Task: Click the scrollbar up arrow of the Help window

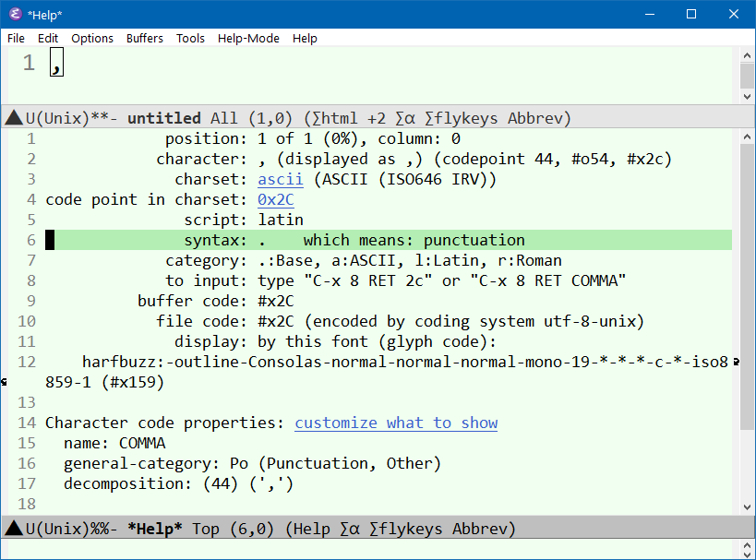Action: 748,137
